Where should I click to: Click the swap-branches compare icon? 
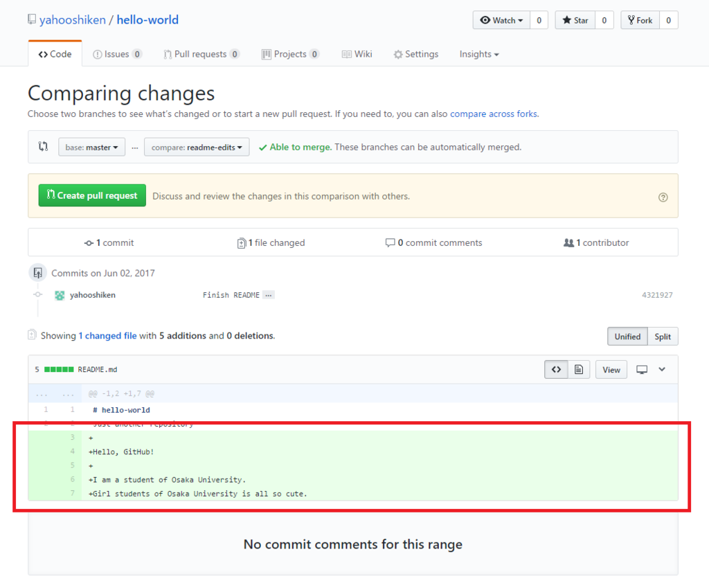43,147
